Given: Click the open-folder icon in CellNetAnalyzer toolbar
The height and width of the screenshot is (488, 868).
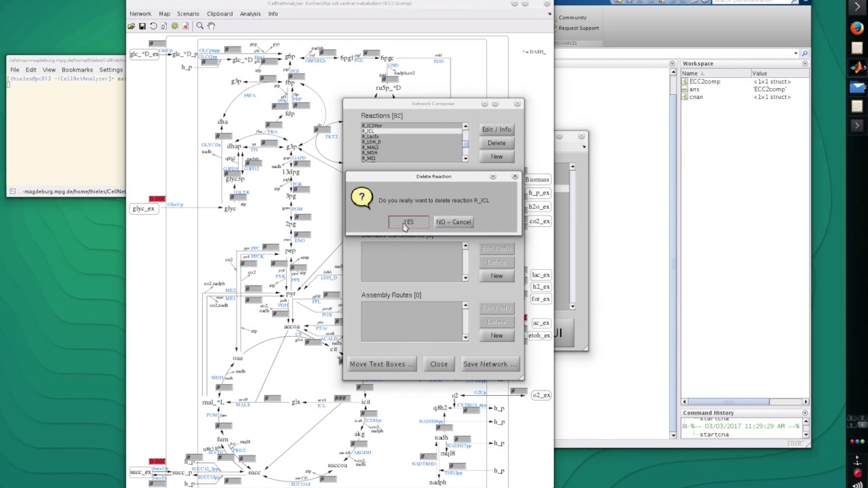Looking at the screenshot, I should (131, 26).
